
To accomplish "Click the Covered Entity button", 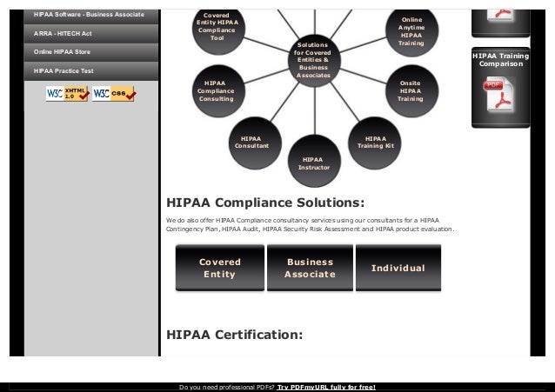I will point(220,268).
